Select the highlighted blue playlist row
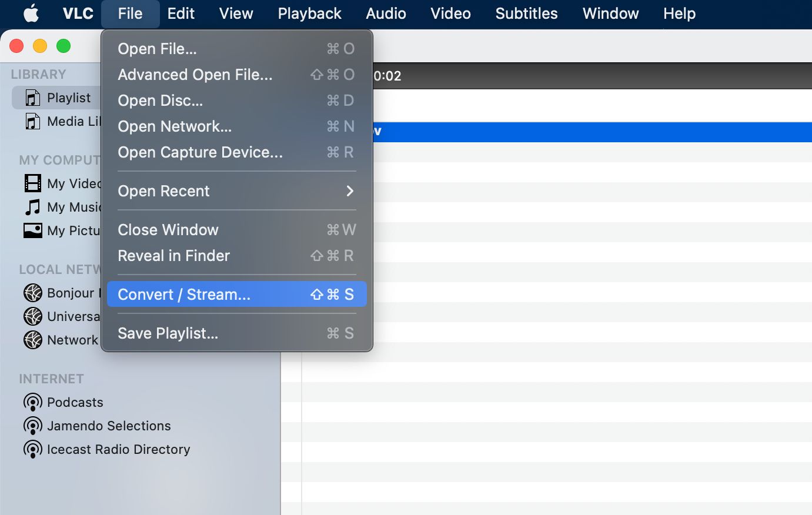The height and width of the screenshot is (515, 812). 592,132
